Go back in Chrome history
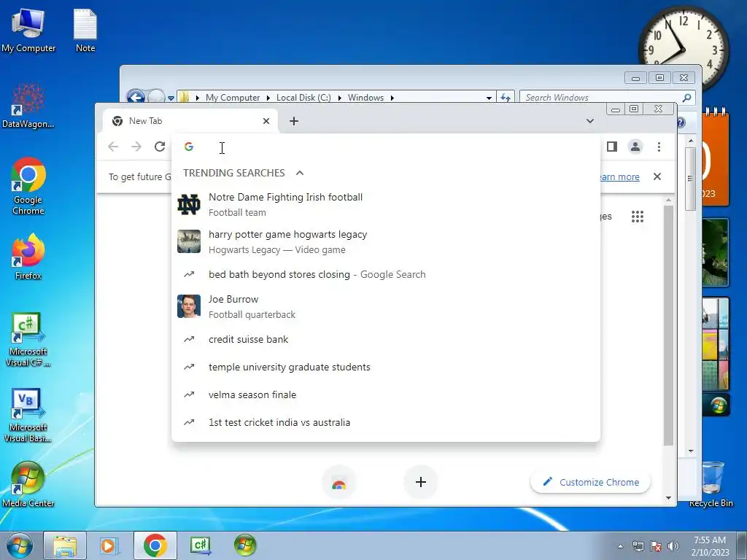The width and height of the screenshot is (747, 560). [x=113, y=147]
